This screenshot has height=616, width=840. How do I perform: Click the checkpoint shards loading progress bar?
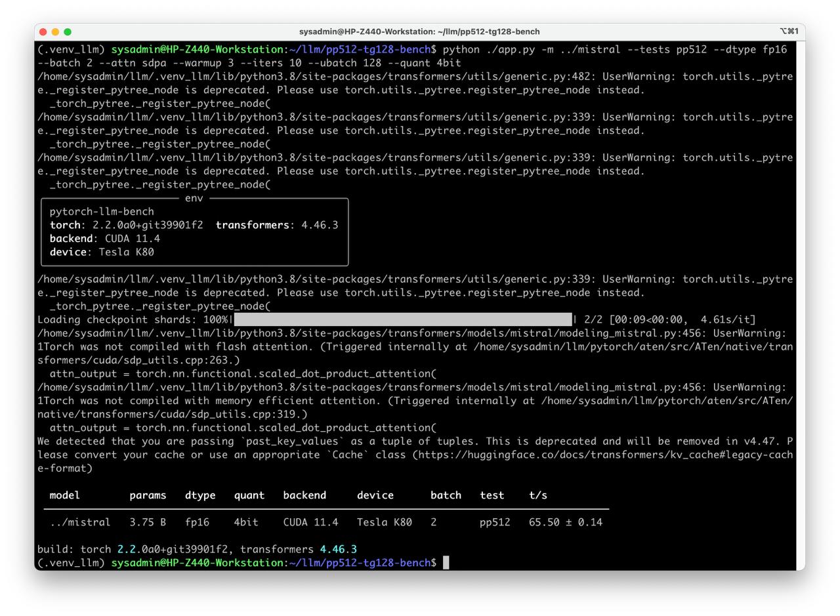(x=403, y=319)
